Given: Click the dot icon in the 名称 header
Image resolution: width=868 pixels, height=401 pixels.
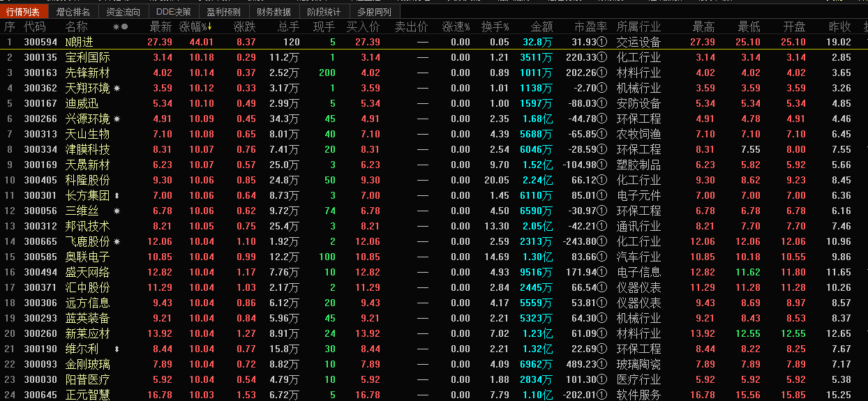Looking at the screenshot, I should [x=125, y=27].
